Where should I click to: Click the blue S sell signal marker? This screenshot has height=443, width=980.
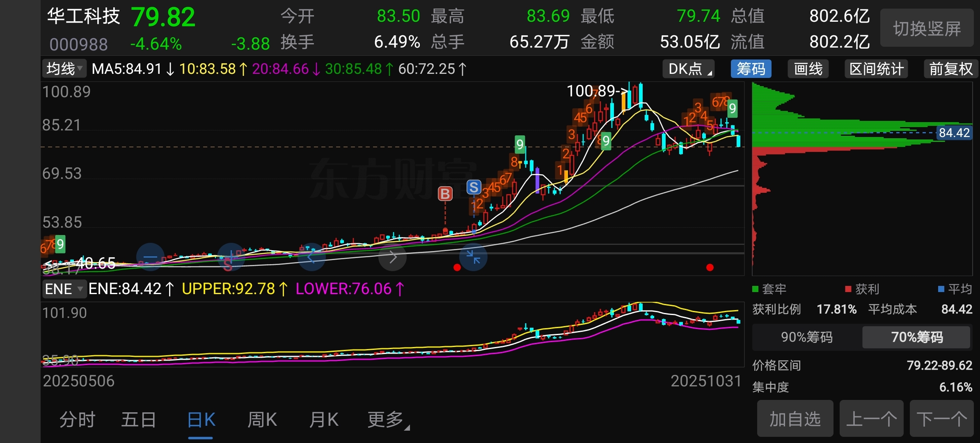coord(474,187)
